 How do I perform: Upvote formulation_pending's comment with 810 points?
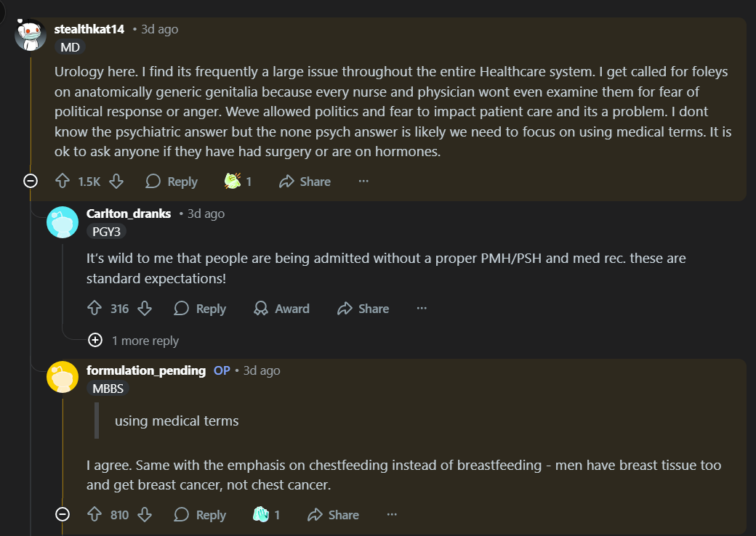[94, 515]
